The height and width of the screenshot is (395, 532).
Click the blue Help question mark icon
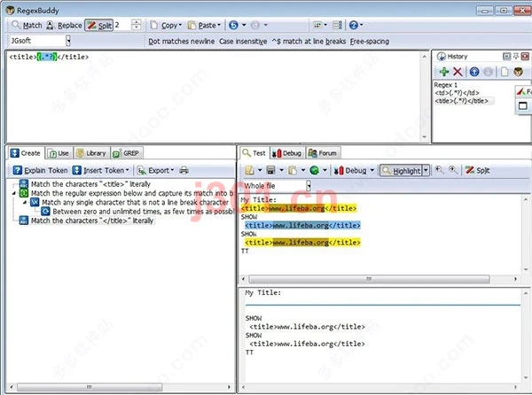(x=354, y=25)
